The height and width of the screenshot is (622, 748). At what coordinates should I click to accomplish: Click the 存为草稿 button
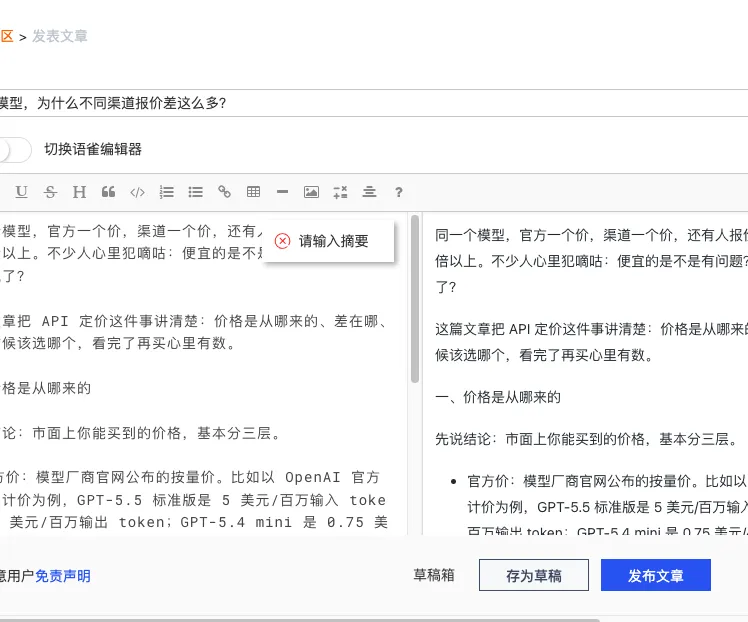pos(534,575)
